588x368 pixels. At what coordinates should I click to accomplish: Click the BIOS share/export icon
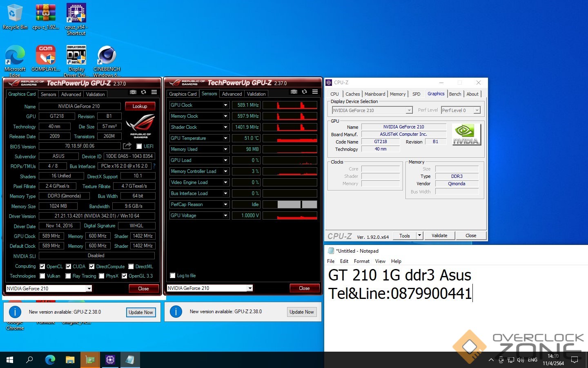(x=127, y=146)
